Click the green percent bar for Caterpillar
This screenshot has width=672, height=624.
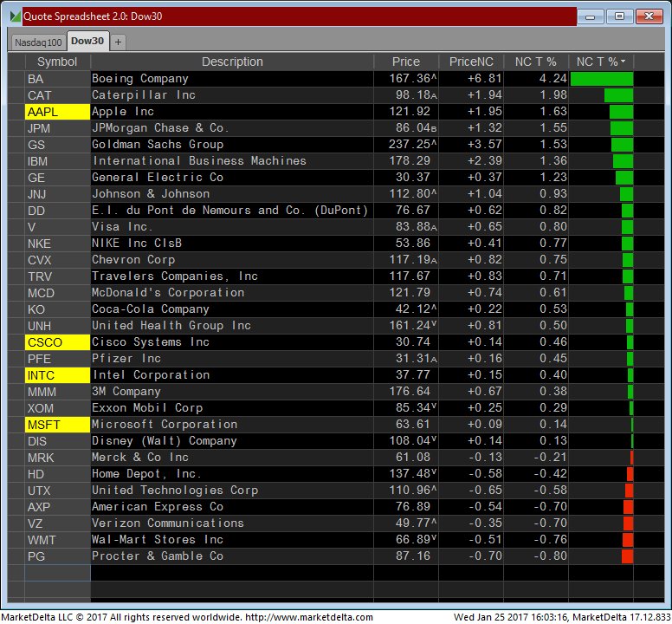(x=618, y=95)
